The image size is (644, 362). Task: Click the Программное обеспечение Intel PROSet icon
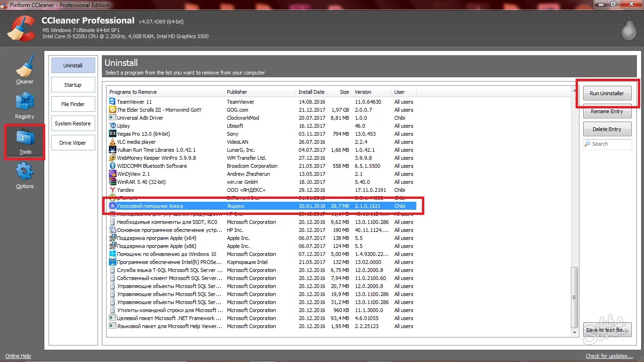[x=112, y=262]
